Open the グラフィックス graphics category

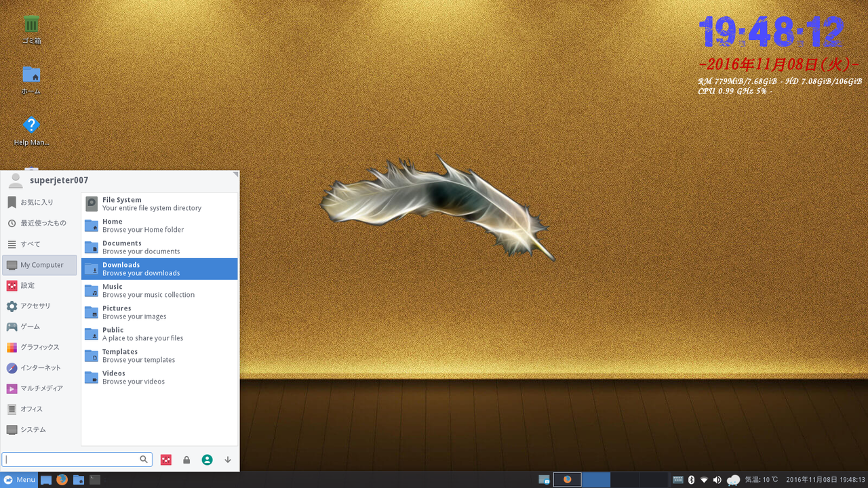coord(40,347)
